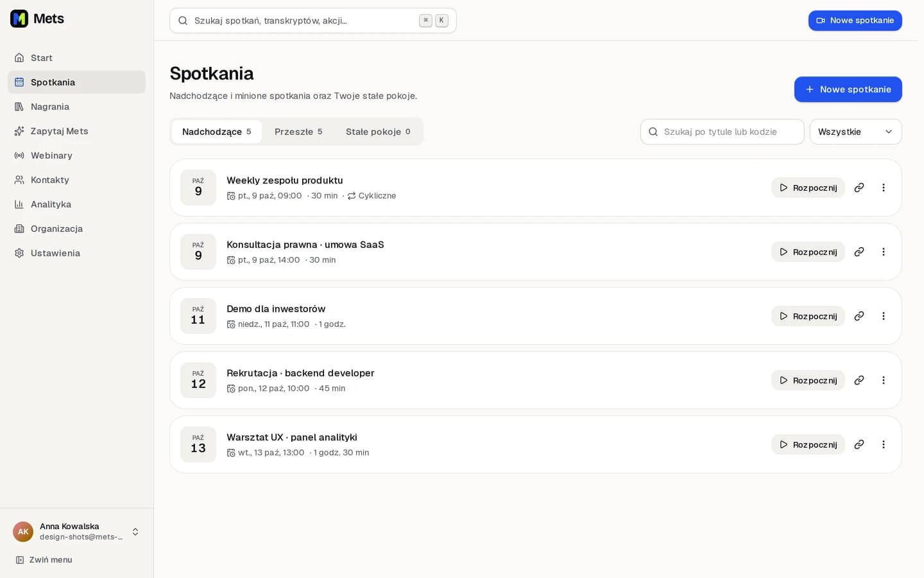The height and width of the screenshot is (578, 924).
Task: Open Spotkania in the sidebar
Action: [76, 82]
